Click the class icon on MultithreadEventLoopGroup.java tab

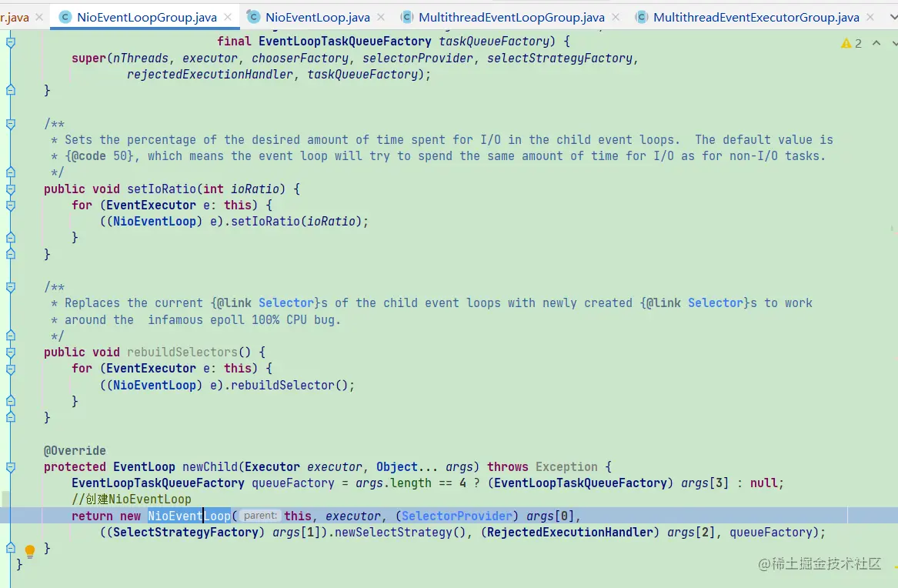point(406,17)
